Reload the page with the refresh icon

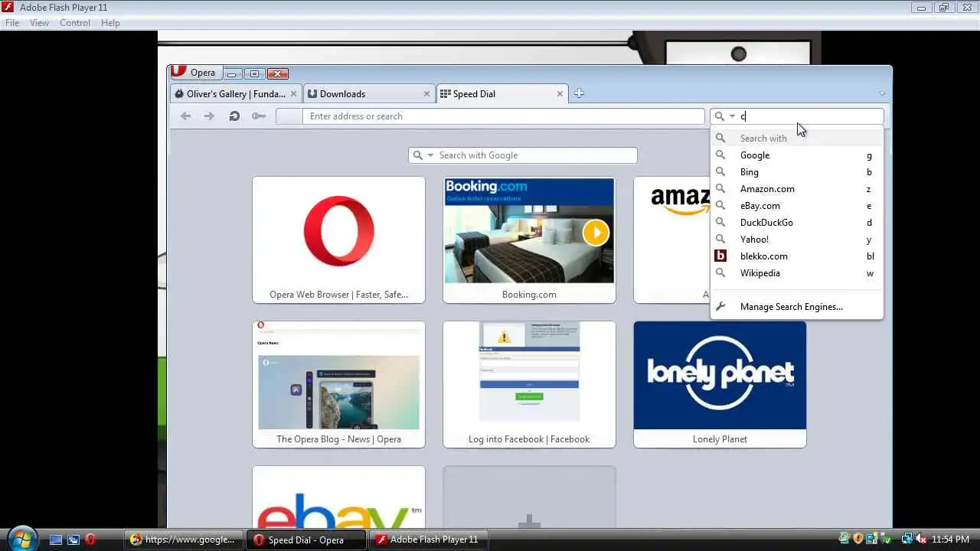[x=234, y=116]
